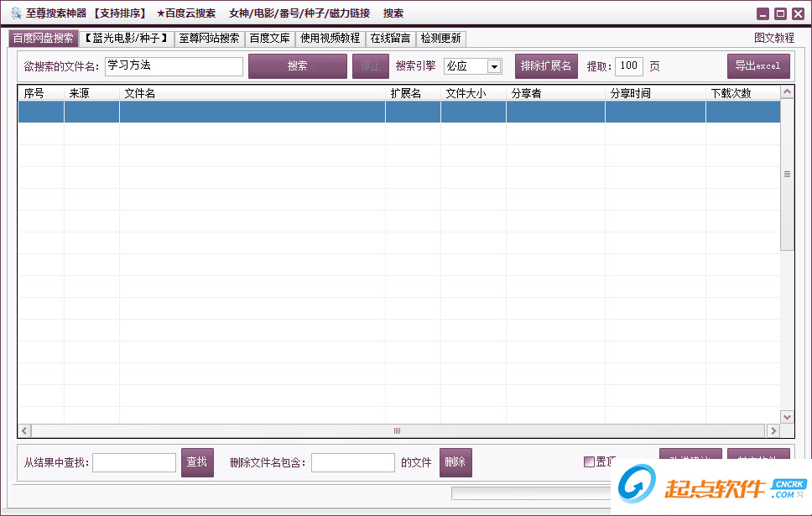This screenshot has width=812, height=516.
Task: Click the 检测更新 tab
Action: pyautogui.click(x=440, y=39)
